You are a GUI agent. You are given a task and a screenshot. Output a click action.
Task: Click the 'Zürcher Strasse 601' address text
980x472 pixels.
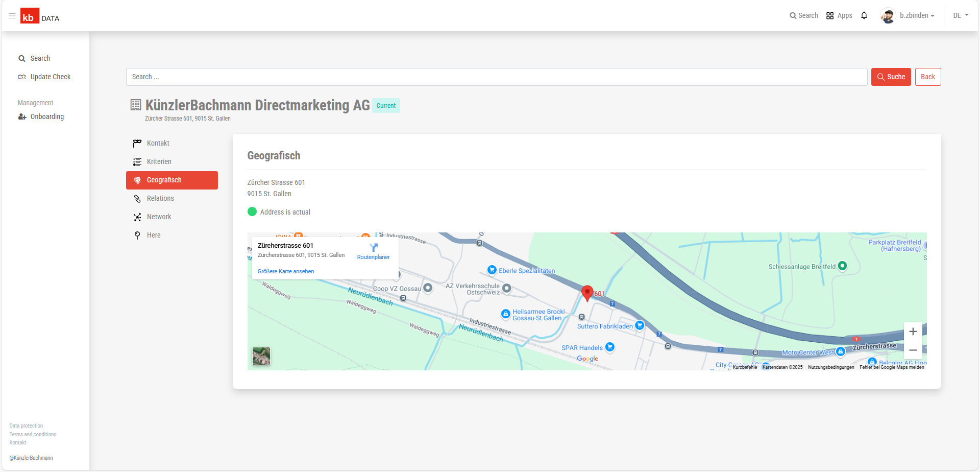(x=276, y=182)
